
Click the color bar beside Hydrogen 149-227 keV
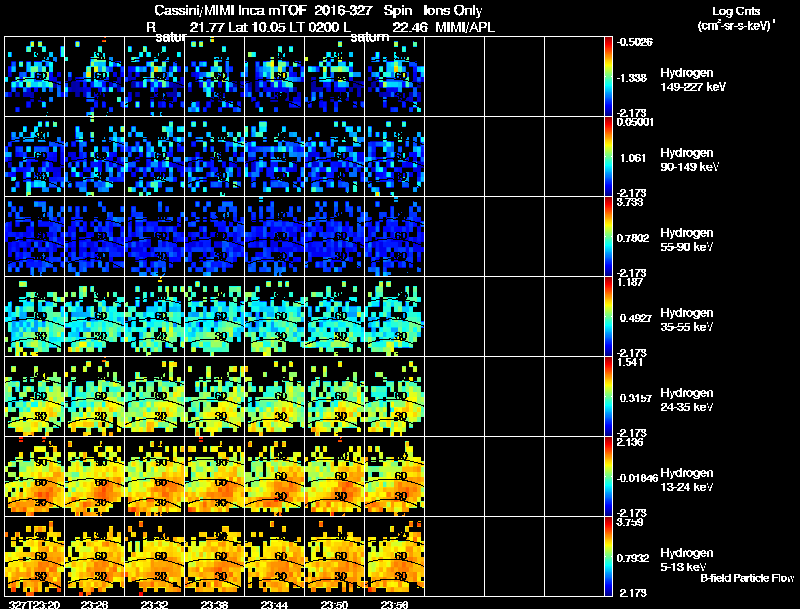tap(608, 77)
